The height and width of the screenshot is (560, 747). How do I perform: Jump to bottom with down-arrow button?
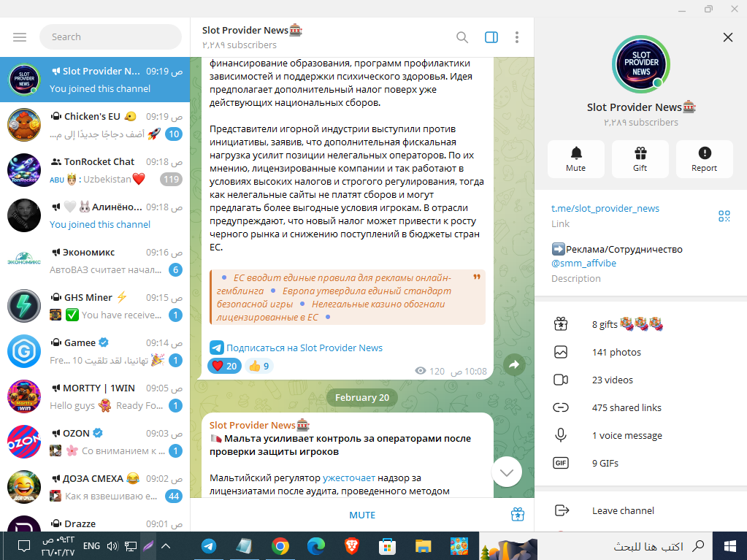point(507,472)
